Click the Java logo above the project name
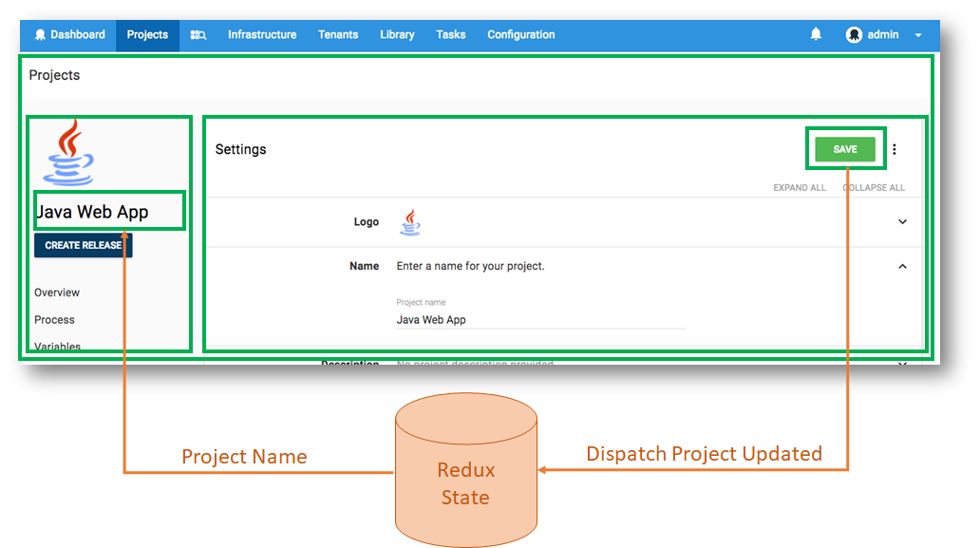The image size is (980, 548). coord(67,149)
